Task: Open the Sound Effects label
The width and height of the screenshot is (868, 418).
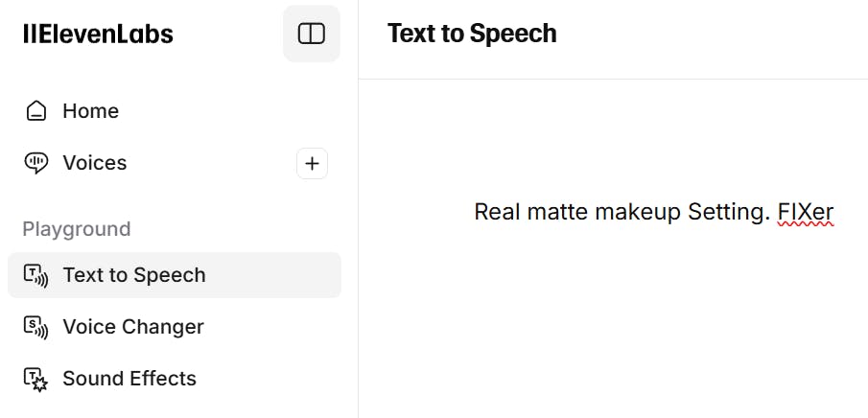Action: click(129, 379)
